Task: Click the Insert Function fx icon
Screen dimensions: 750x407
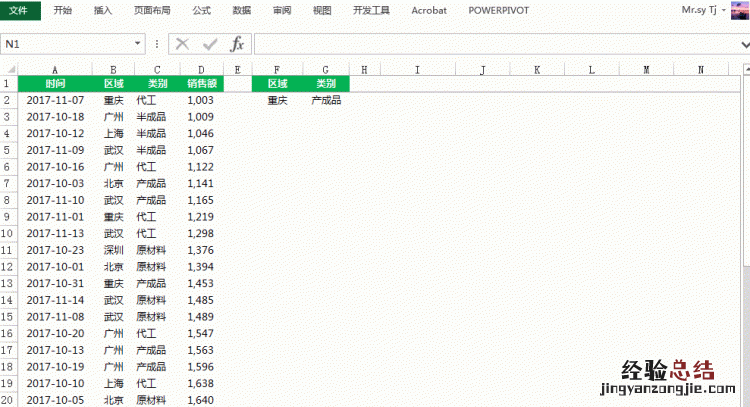Action: click(x=237, y=44)
